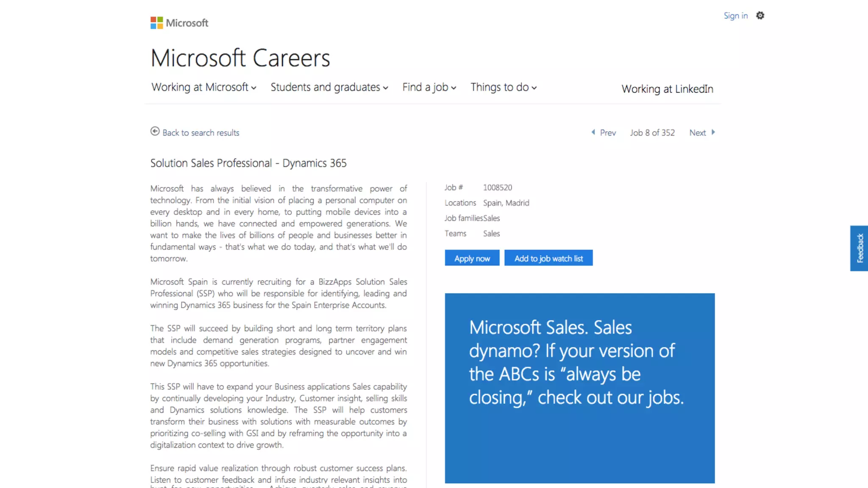Expand the Students and graduates chevron

coord(386,88)
